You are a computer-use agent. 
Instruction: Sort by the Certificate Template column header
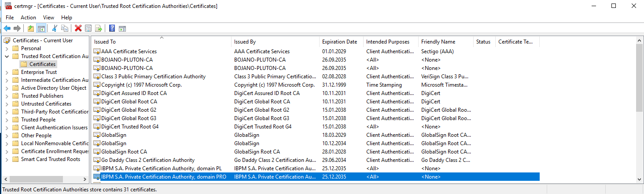(517, 42)
